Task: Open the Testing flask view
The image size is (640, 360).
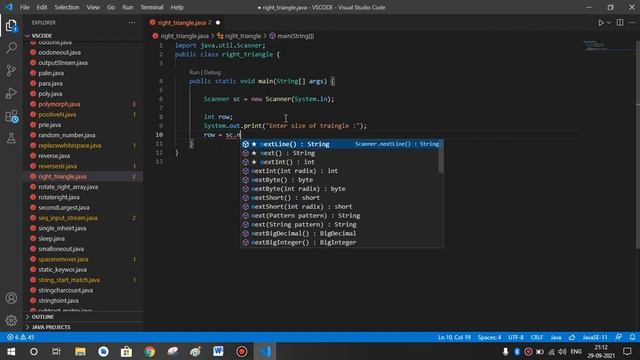Action: click(x=11, y=138)
